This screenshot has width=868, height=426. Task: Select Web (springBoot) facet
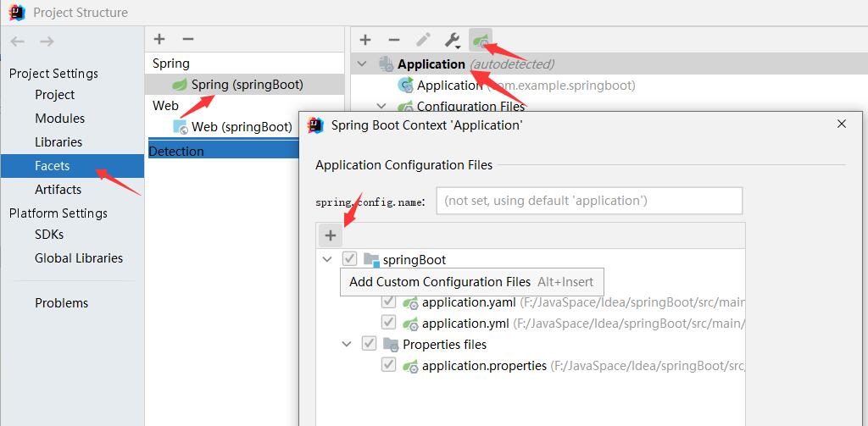(x=241, y=127)
